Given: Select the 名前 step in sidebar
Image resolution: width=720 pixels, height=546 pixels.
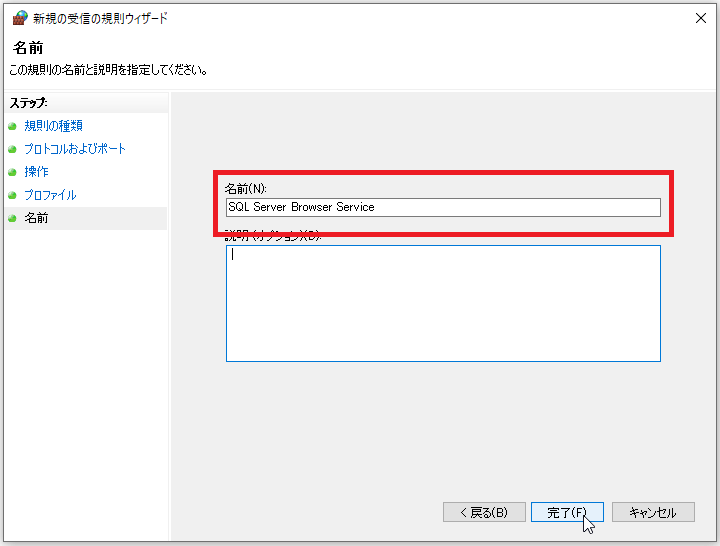Looking at the screenshot, I should pos(36,218).
